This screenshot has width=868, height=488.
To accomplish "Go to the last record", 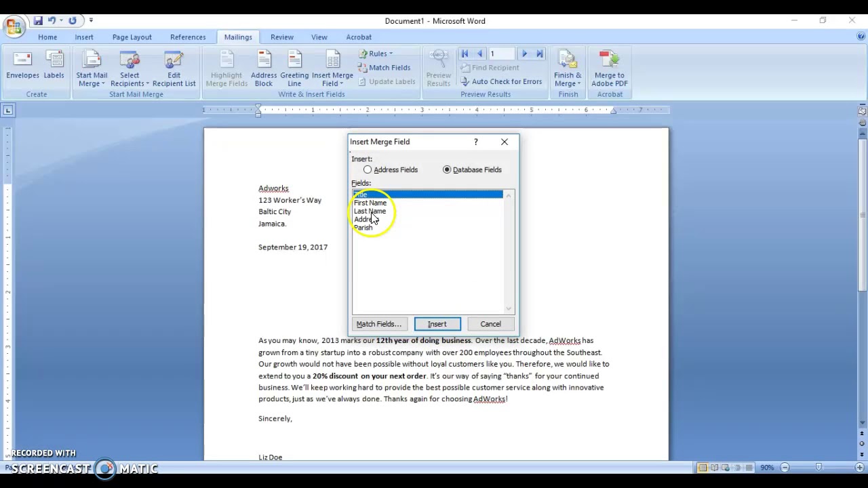I will pyautogui.click(x=539, y=54).
